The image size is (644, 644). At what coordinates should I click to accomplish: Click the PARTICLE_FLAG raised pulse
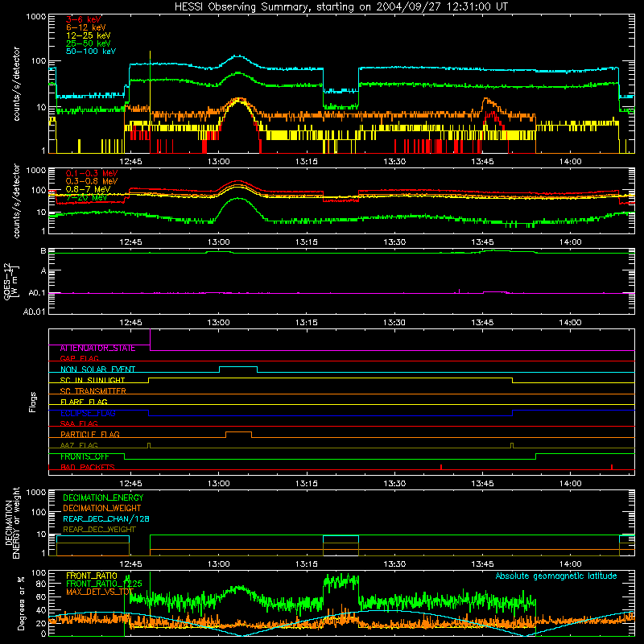pyautogui.click(x=238, y=435)
